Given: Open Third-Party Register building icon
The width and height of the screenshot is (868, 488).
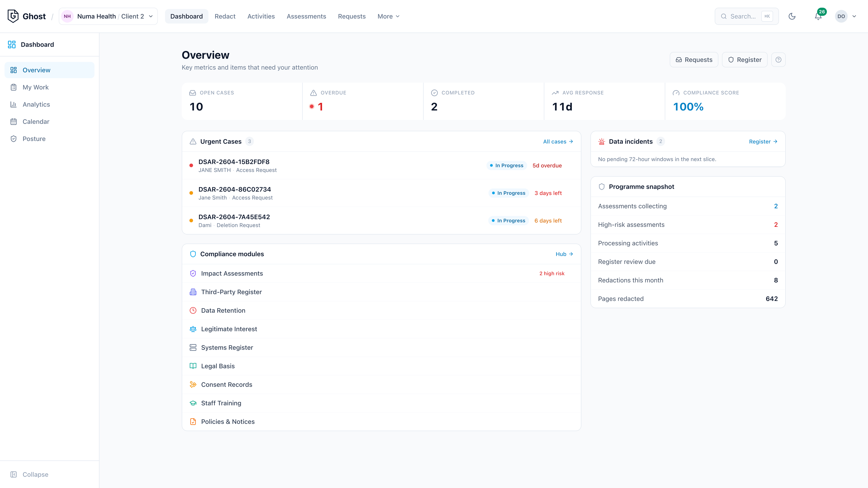Looking at the screenshot, I should pos(193,292).
